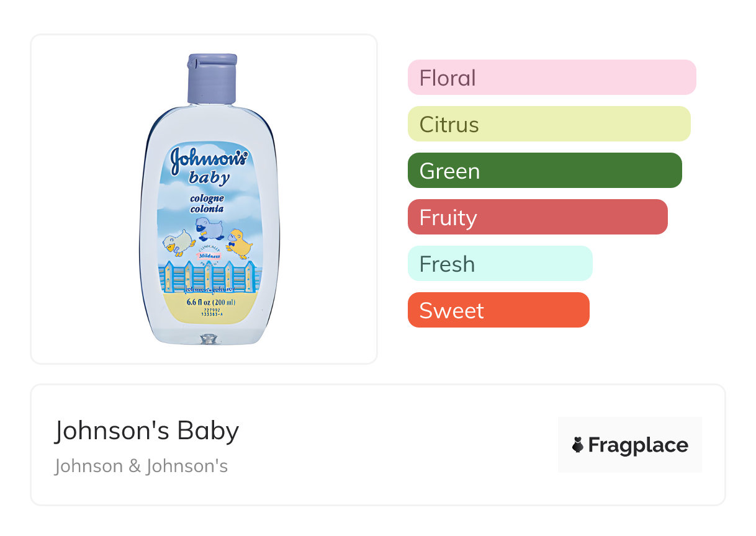Click the "cologne colonia" text on the bottle
Screen dimensions: 756x536
tap(207, 203)
